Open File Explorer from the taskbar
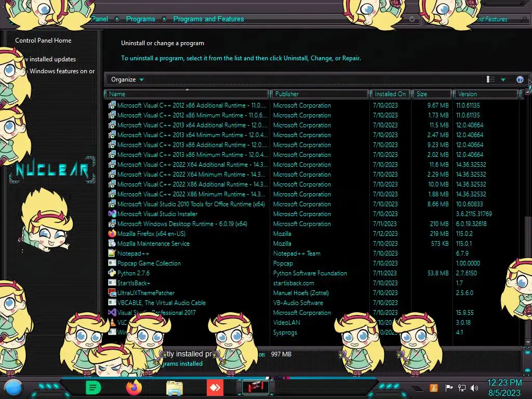Viewport: 532px width, 399px height. click(175, 388)
